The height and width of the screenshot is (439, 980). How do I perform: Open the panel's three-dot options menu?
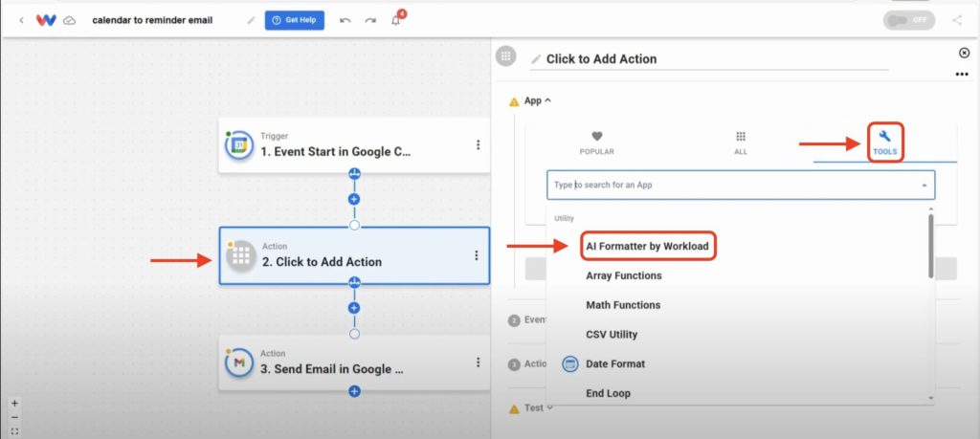(962, 75)
